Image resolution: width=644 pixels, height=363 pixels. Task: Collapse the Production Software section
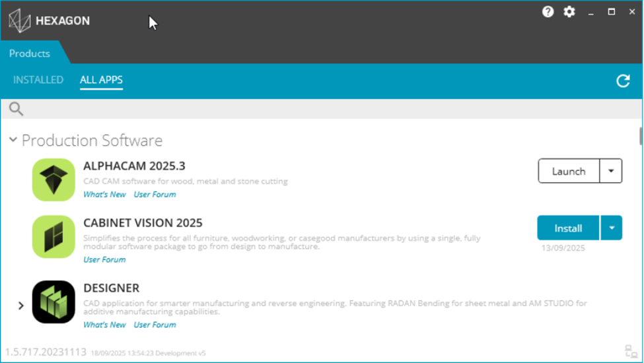coord(13,140)
